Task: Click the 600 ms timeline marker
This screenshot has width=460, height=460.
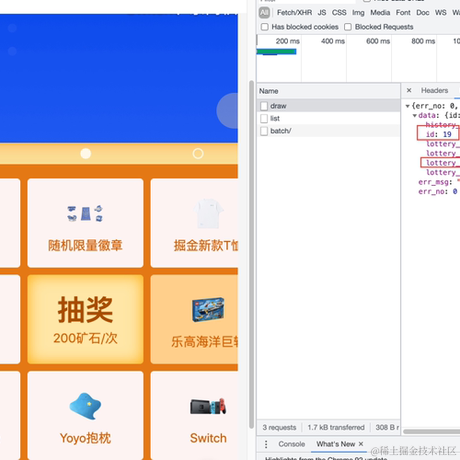Action: click(378, 41)
